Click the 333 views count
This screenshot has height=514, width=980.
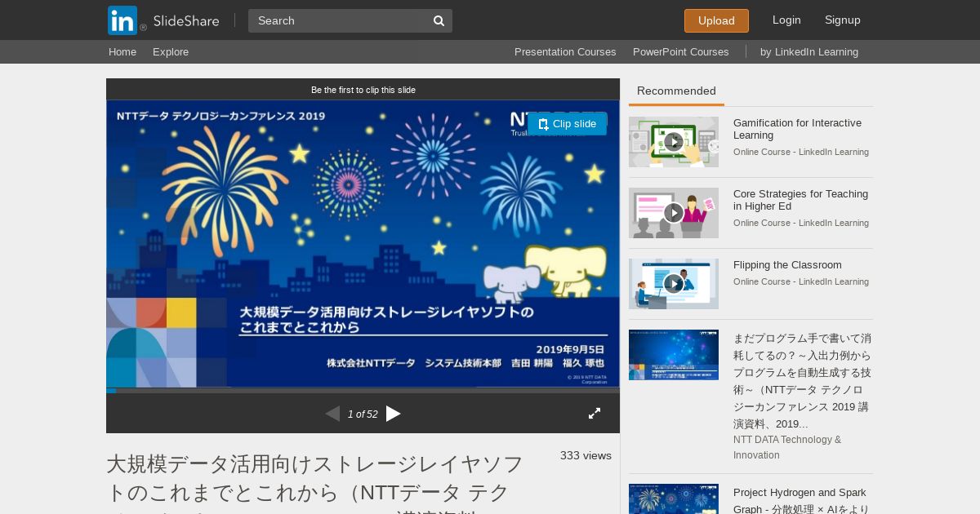point(586,455)
